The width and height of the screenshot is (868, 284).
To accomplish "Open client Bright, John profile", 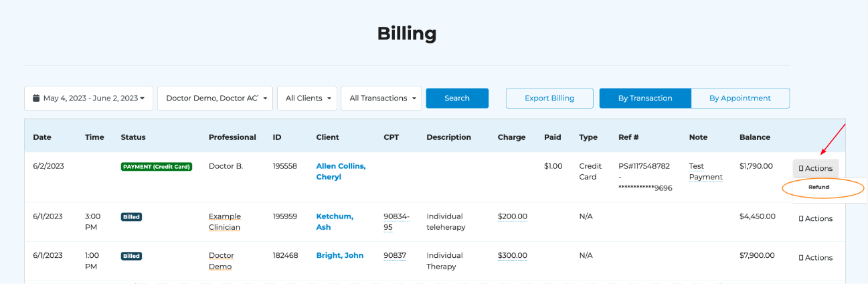I will tap(340, 255).
